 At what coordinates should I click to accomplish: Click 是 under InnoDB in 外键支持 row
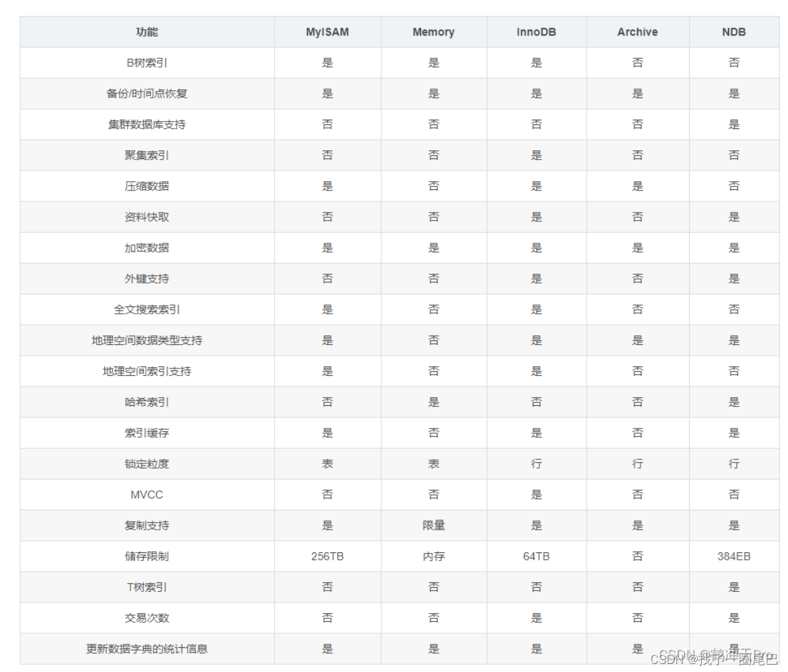[x=536, y=278]
